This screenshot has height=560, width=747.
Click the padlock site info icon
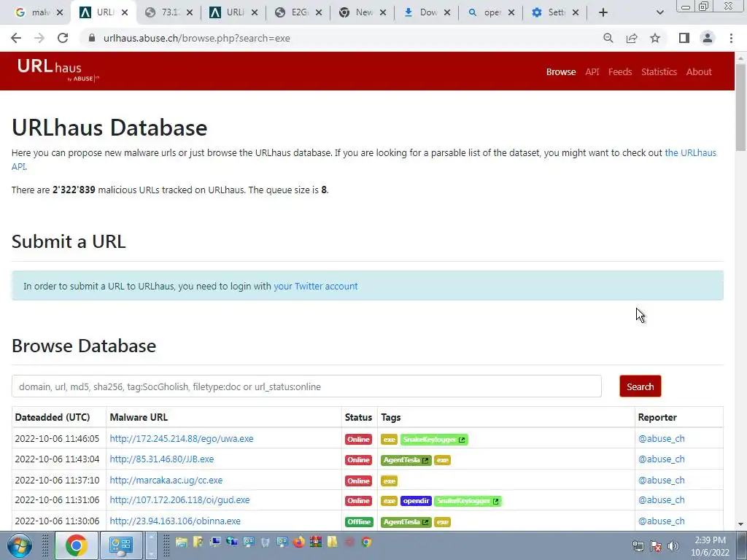click(92, 38)
